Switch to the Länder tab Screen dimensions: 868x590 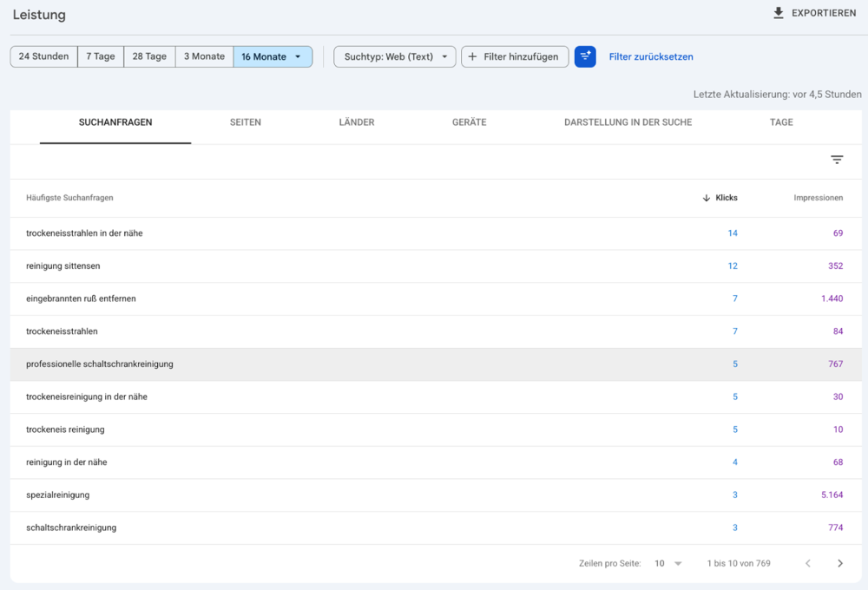tap(357, 122)
